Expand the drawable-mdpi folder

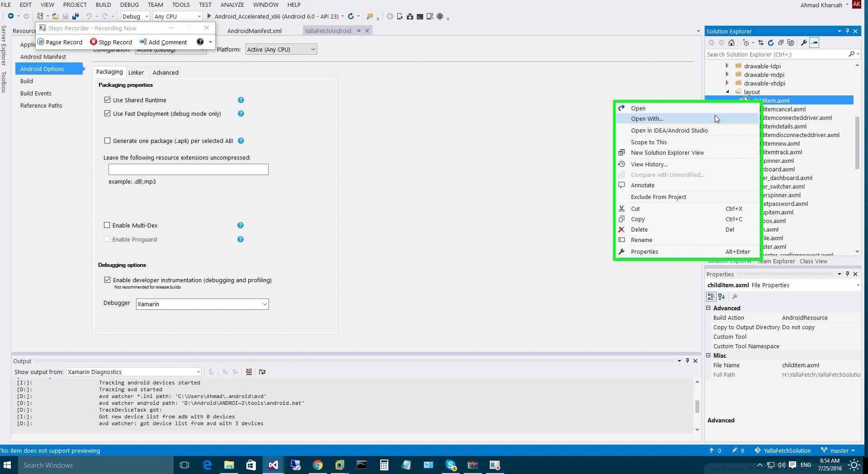[727, 74]
